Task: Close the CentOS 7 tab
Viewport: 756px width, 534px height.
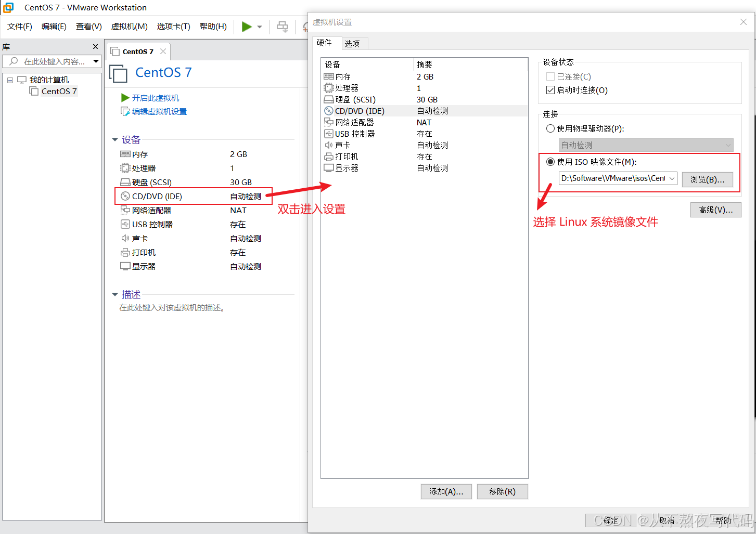Action: click(x=163, y=51)
